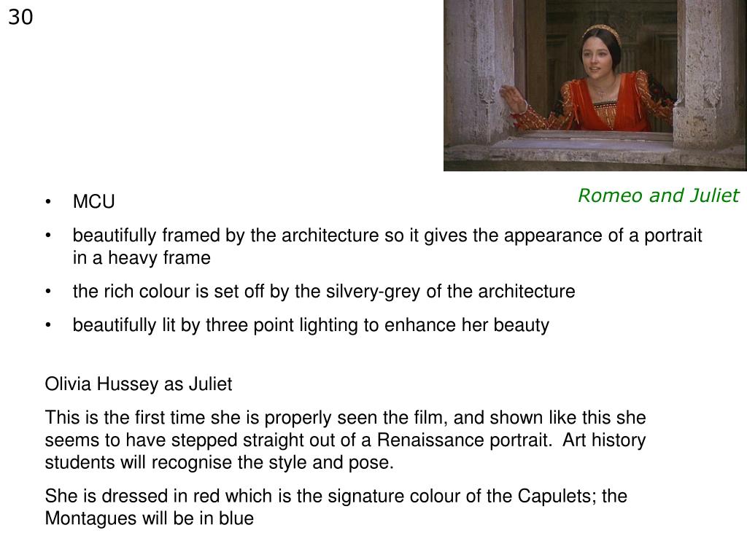
Task: Click the words 'Montagues will be in blue'
Action: 149,518
